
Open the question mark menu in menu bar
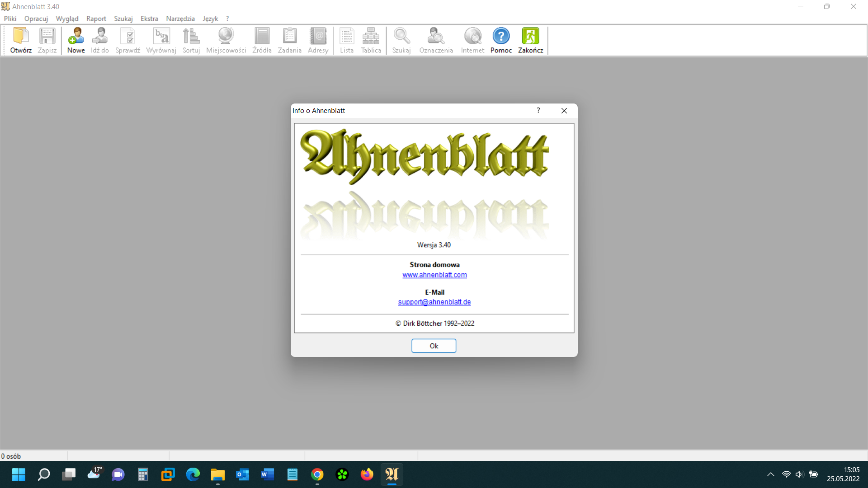tap(227, 19)
